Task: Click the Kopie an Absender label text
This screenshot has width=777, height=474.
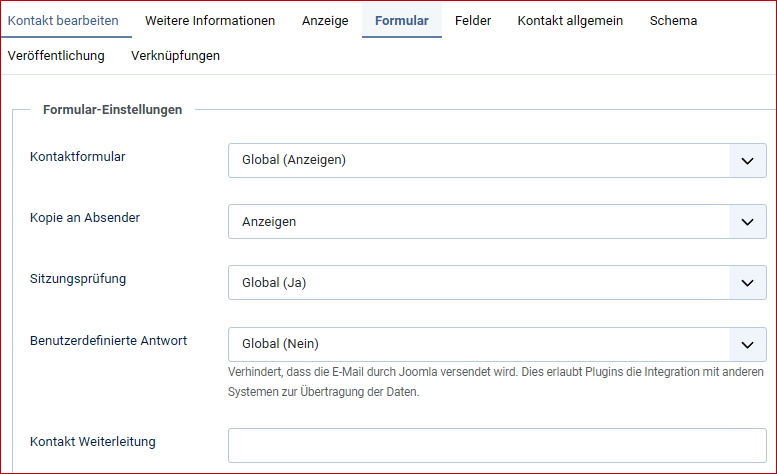Action: 85,218
